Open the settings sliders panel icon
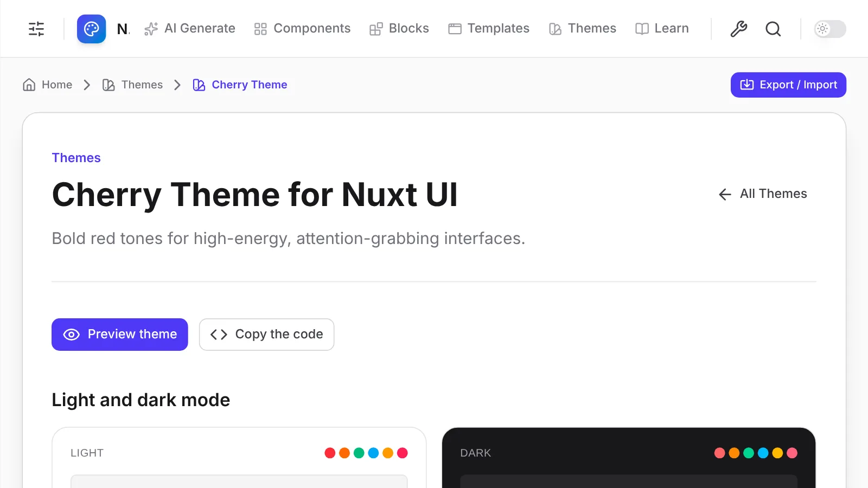The image size is (868, 488). 36,29
